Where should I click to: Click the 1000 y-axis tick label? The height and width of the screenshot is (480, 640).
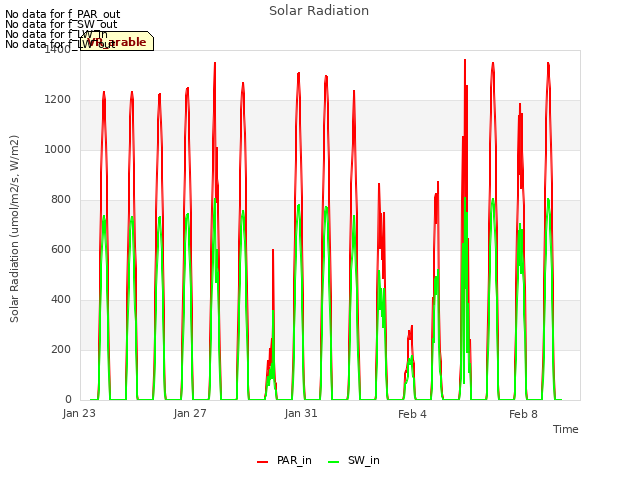tap(58, 149)
